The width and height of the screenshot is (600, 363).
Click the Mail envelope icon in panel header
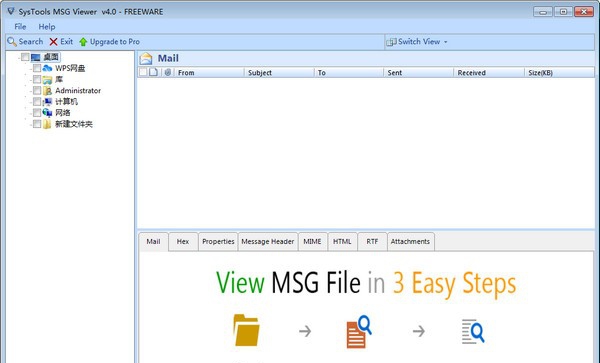point(146,59)
